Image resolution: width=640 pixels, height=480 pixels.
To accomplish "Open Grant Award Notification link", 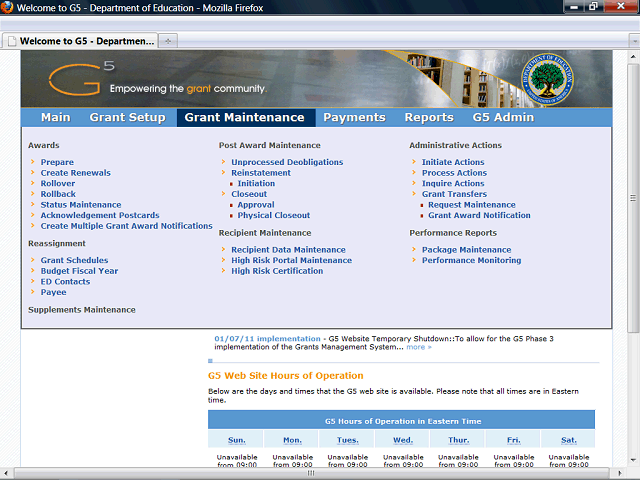I will (x=479, y=215).
